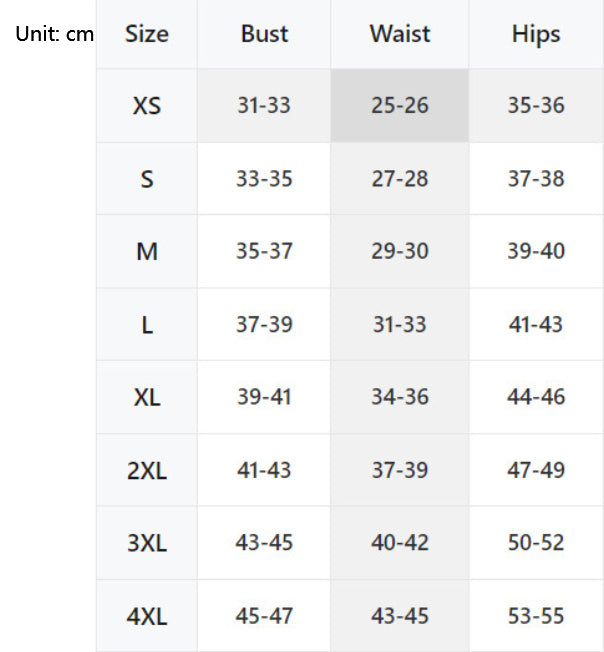
Task: Click the 44-46 hips cell for XL
Action: [x=536, y=397]
